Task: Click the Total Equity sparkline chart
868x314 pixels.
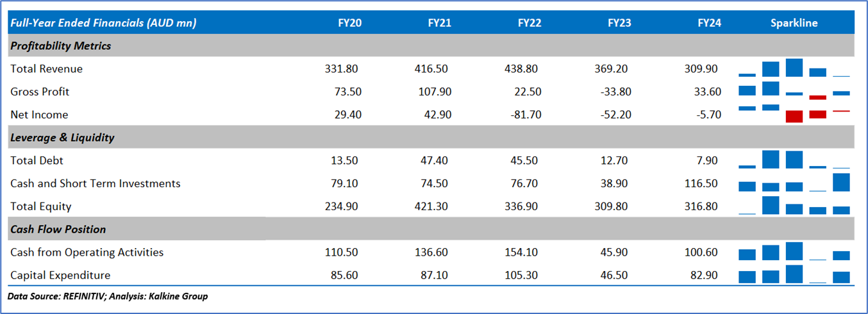Action: (x=794, y=206)
